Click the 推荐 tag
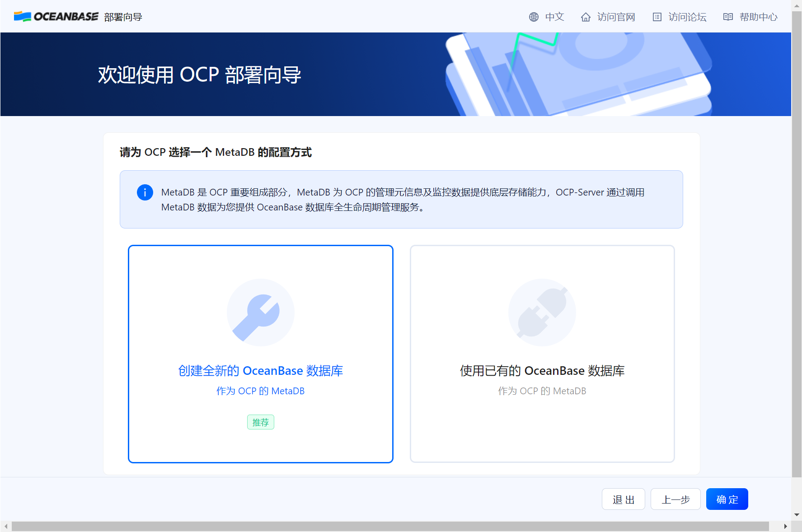This screenshot has width=802, height=532. [x=261, y=422]
